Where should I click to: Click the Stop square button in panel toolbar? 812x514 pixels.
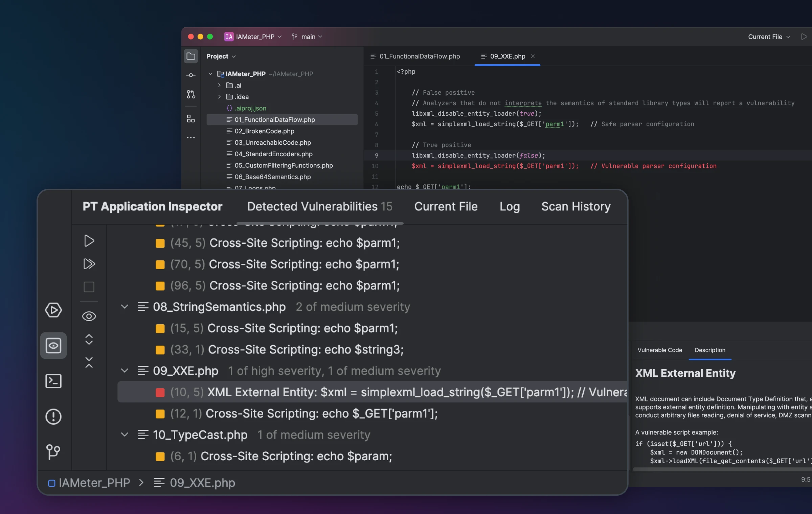(89, 287)
